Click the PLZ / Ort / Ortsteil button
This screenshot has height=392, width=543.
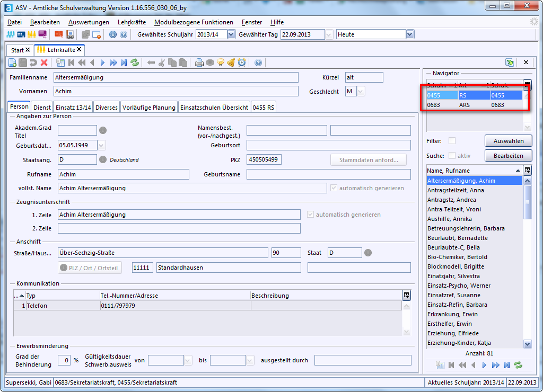coord(90,268)
